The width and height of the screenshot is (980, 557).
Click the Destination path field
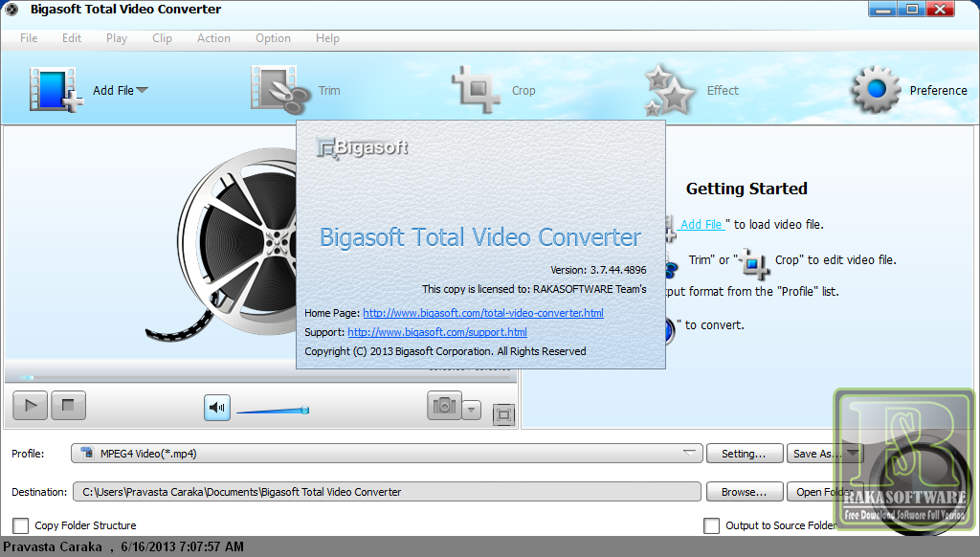tap(387, 491)
